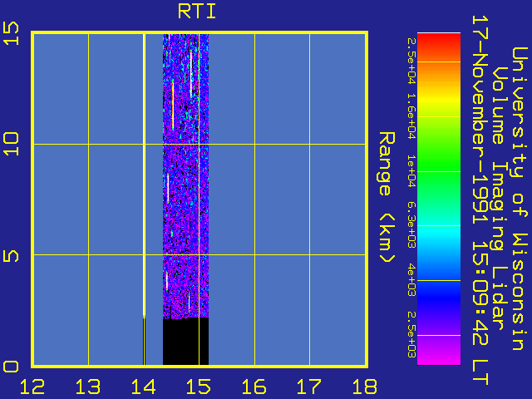The image size is (532, 399).
Task: Click the white vertical line at hour 14
Action: (144, 175)
